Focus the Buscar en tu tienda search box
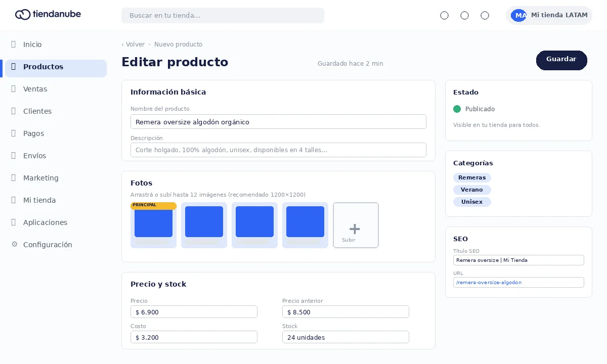The height and width of the screenshot is (364, 607). coord(223,15)
